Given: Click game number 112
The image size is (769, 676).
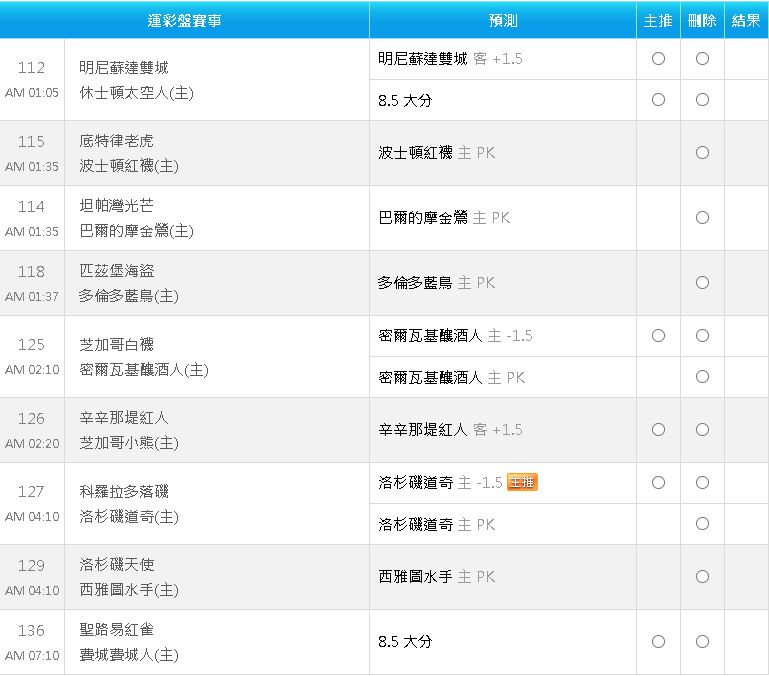Looking at the screenshot, I should coord(31,68).
